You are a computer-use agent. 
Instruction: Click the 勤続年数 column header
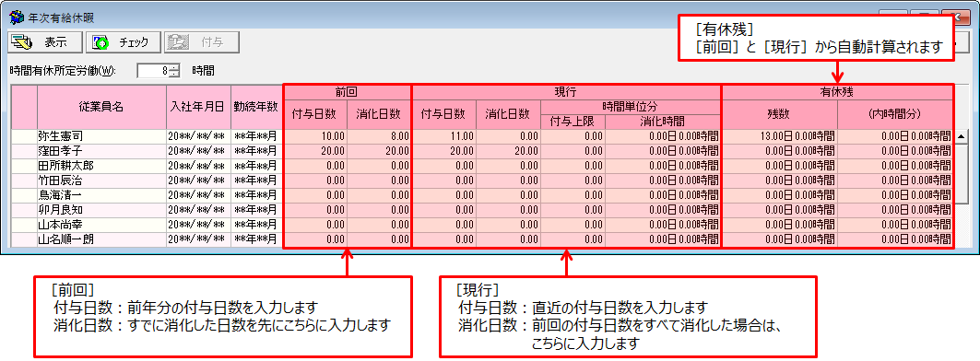pos(256,106)
